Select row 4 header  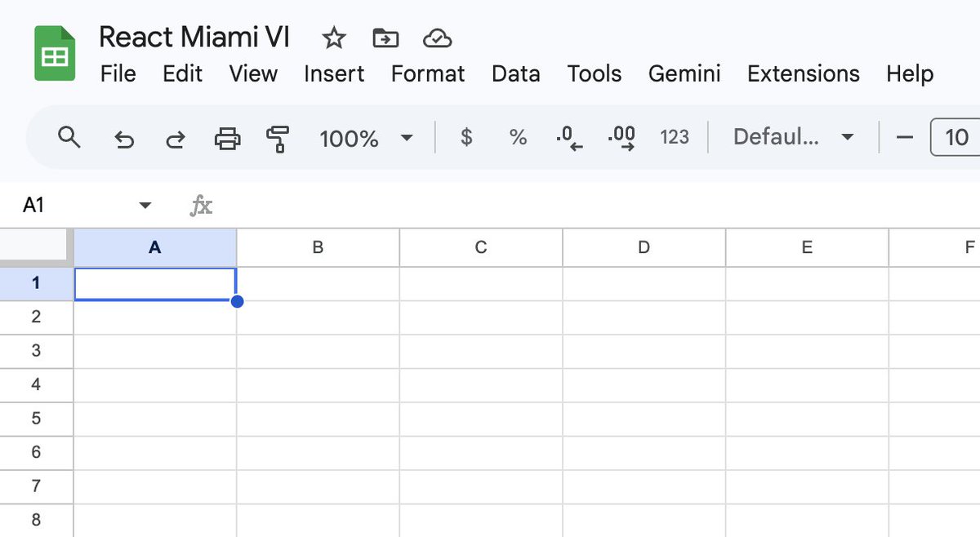tap(37, 385)
